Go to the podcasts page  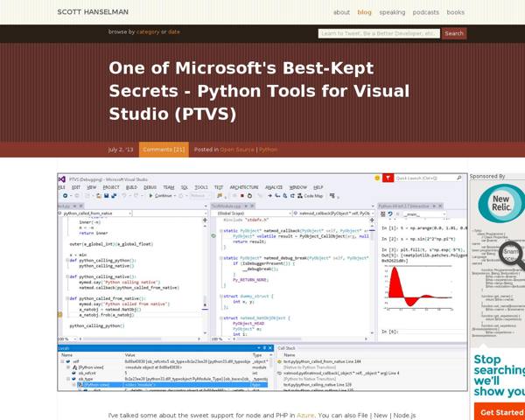pos(426,12)
